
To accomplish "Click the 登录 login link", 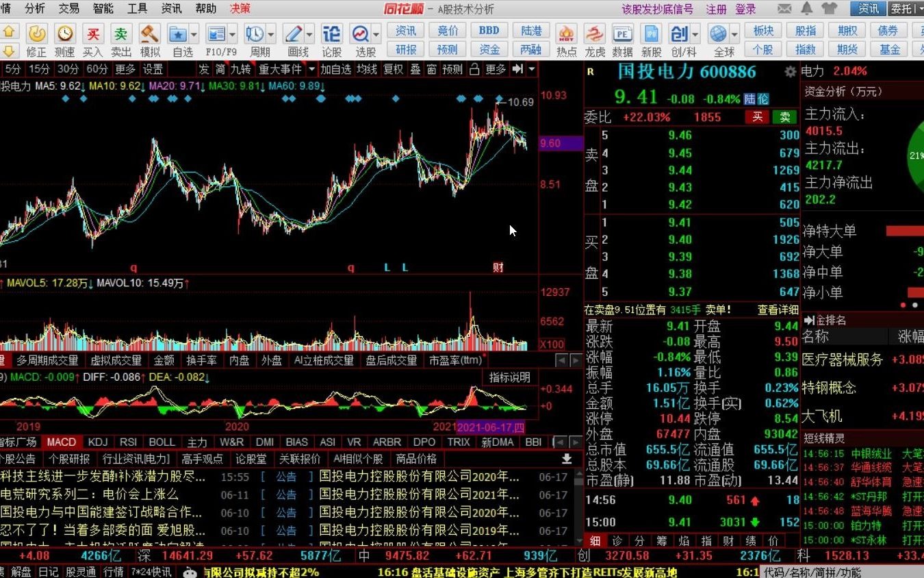I will point(745,9).
